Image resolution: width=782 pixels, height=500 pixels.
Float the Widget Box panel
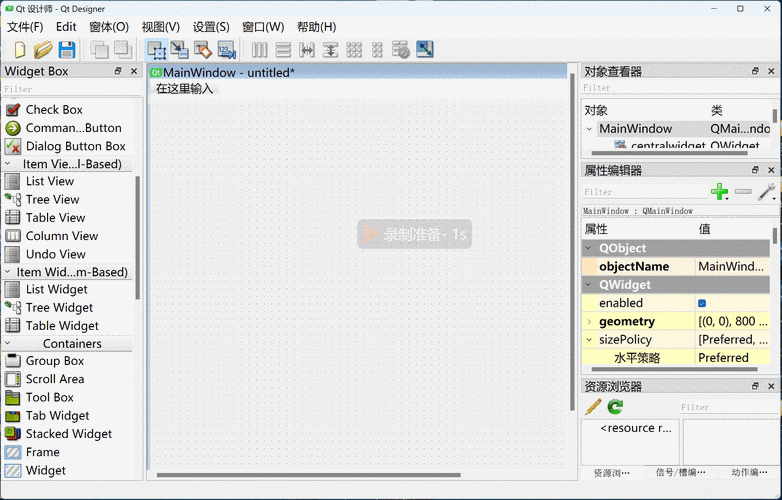point(118,71)
